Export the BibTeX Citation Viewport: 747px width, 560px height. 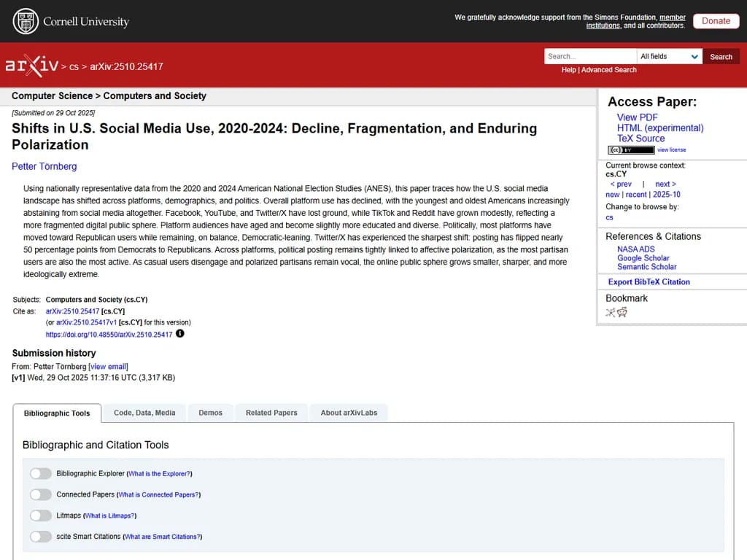649,281
